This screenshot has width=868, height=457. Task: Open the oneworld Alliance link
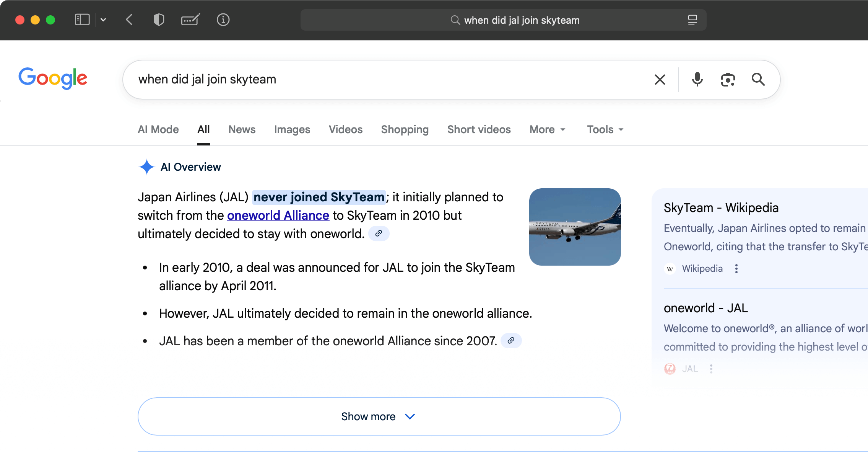[x=278, y=215]
